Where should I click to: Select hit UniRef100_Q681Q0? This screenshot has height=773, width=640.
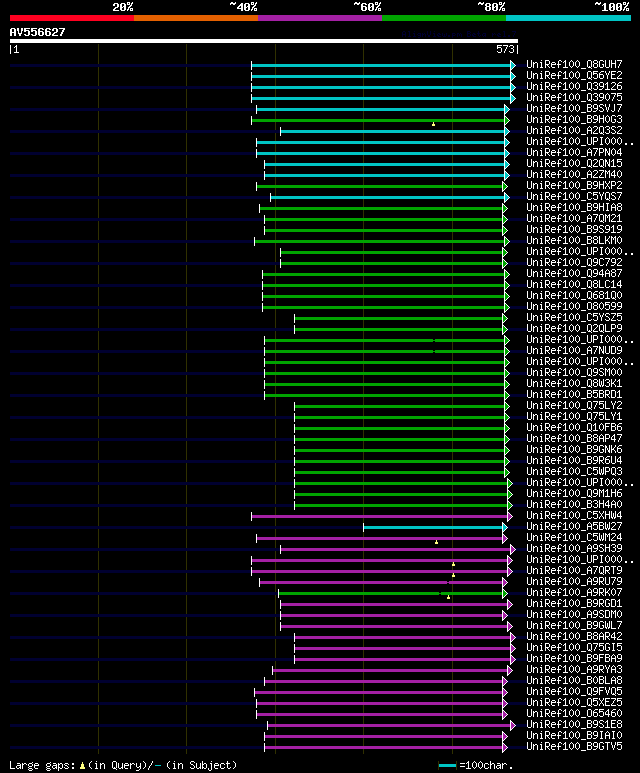(574, 295)
